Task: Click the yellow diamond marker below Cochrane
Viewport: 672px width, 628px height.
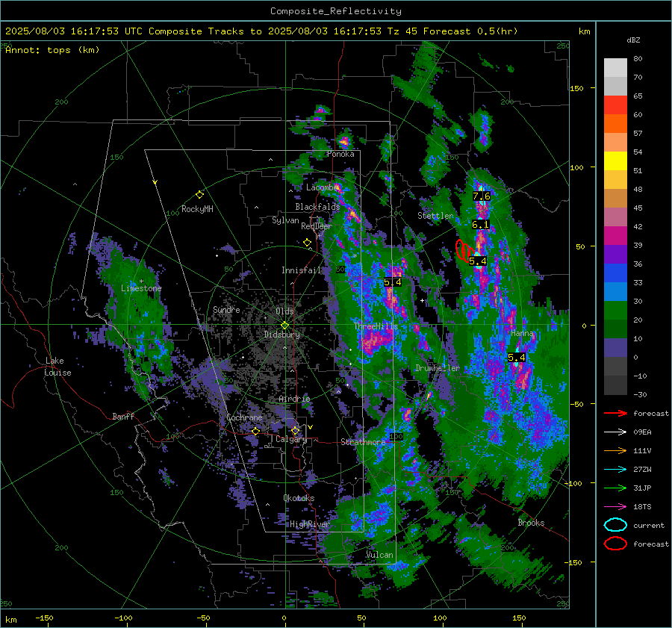Action: pos(255,431)
